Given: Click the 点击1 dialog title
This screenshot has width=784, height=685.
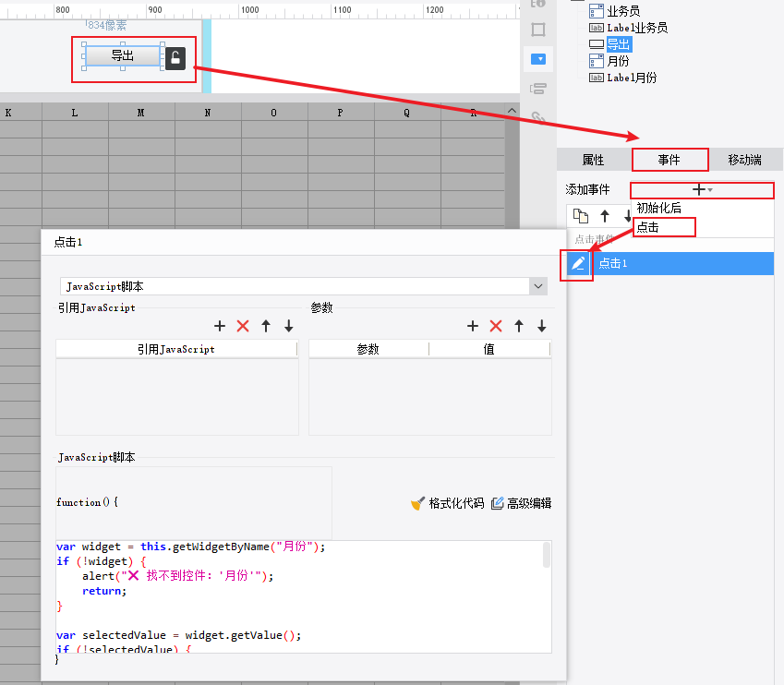Looking at the screenshot, I should [68, 243].
